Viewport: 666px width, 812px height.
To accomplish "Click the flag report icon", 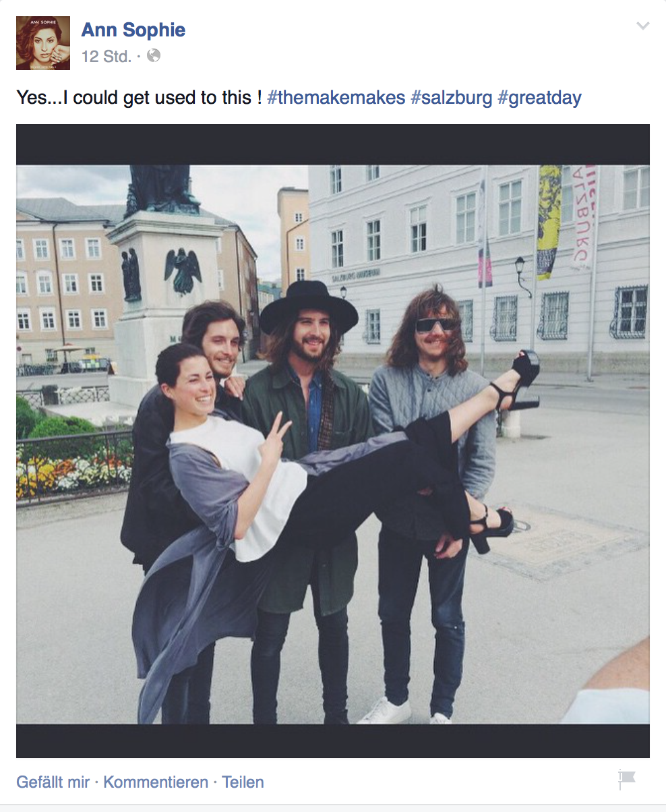I will [x=627, y=780].
